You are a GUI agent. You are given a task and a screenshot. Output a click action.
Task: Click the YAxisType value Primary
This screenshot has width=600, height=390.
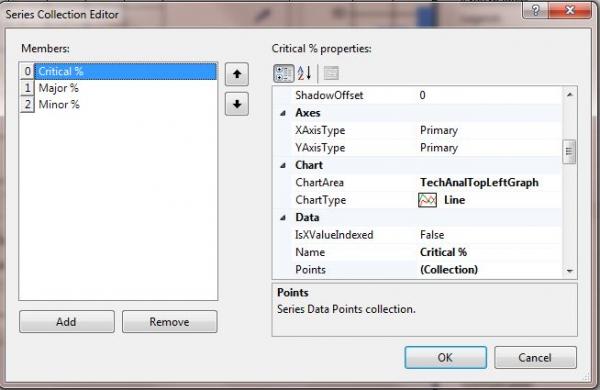coord(439,148)
